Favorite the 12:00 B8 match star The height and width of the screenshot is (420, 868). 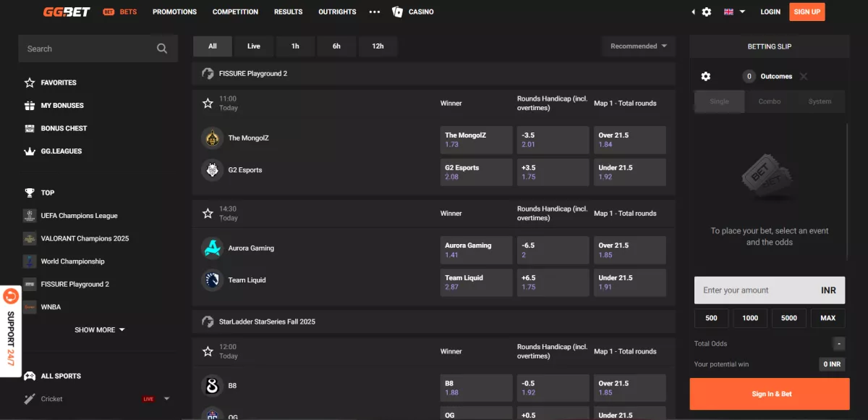pyautogui.click(x=208, y=351)
